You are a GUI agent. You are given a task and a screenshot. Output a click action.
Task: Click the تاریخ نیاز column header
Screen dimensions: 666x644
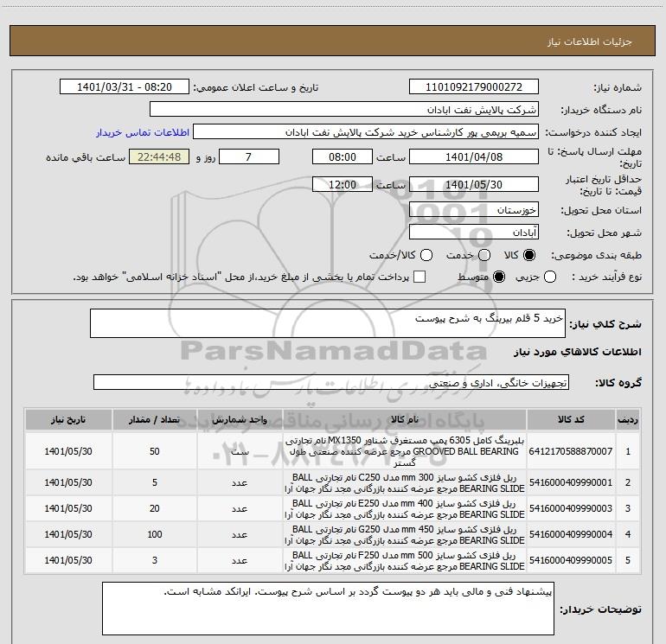(68, 420)
